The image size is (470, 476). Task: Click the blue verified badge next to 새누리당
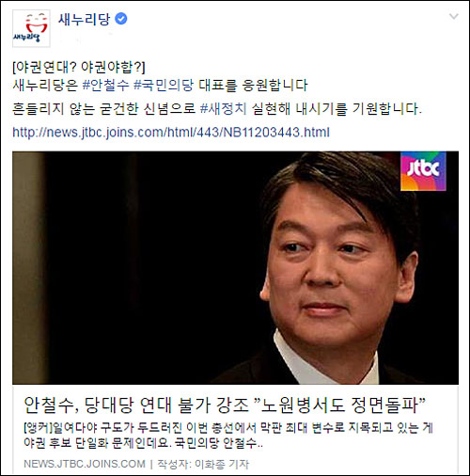coord(121,19)
